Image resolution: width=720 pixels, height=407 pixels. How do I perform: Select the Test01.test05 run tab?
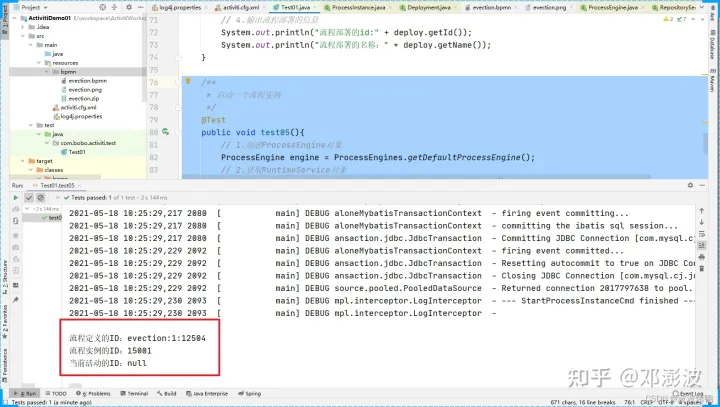57,186
